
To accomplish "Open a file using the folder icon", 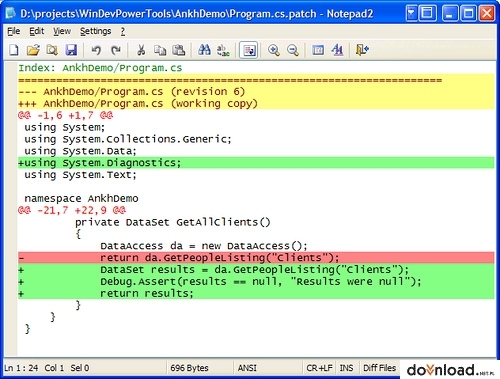I will coord(33,50).
